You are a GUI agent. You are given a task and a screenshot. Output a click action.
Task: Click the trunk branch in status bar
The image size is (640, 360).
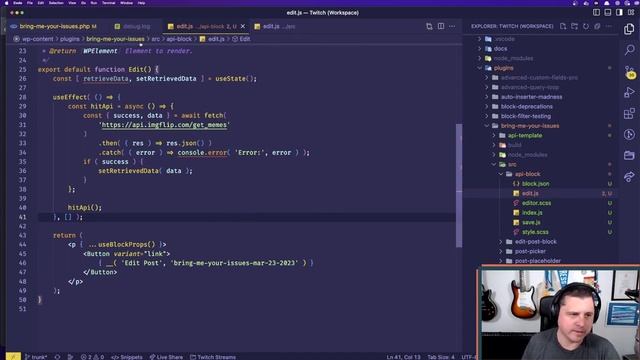[36, 357]
